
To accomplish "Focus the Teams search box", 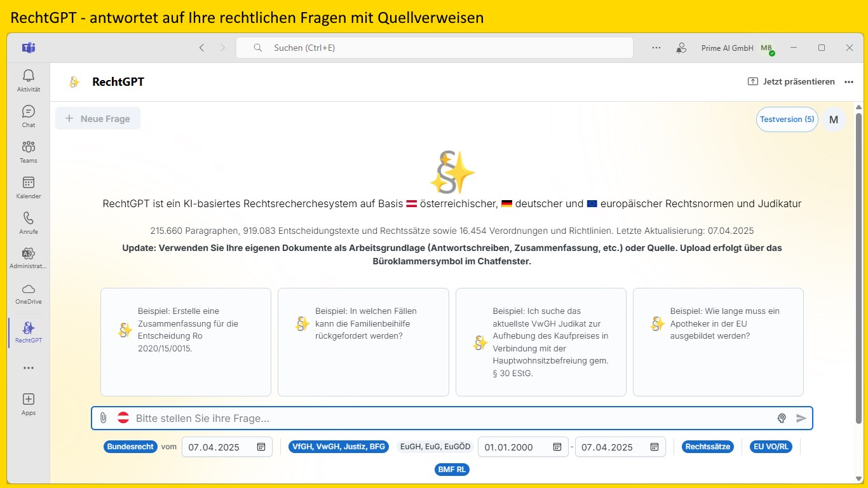I will [435, 48].
